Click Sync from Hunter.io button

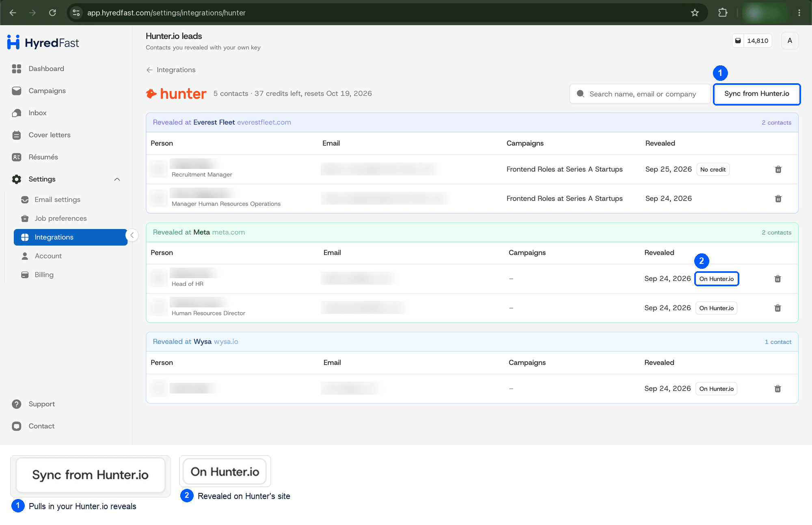pos(757,94)
